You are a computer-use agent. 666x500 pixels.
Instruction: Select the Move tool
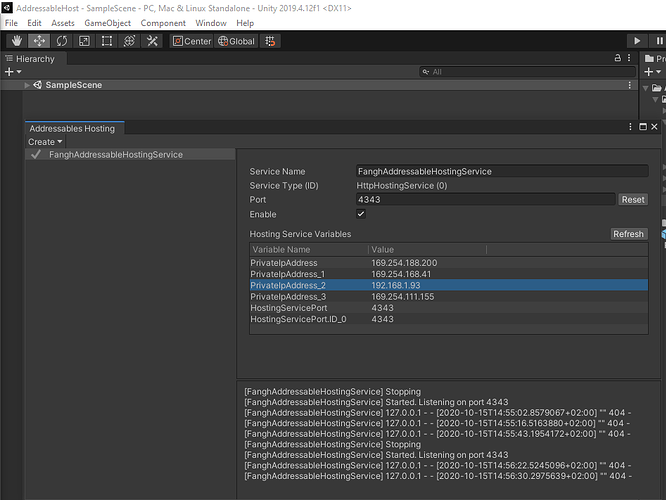[39, 41]
